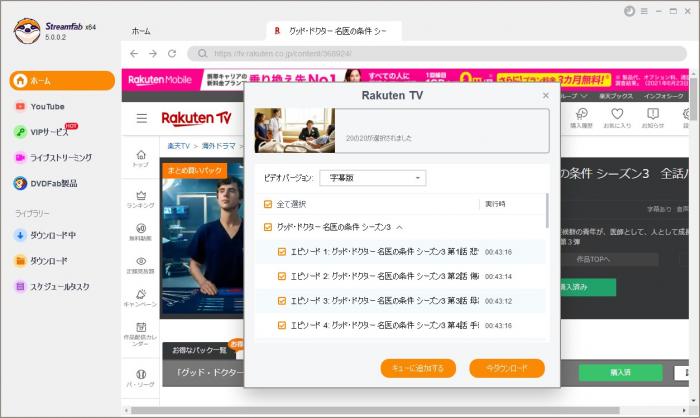Click the Good Doctor poster image

point(202,240)
